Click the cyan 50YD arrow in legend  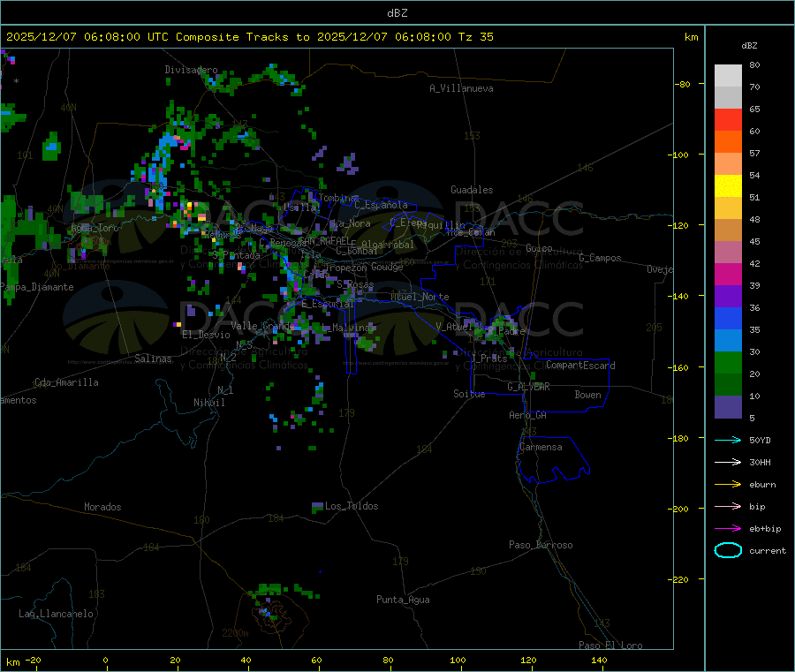(728, 440)
